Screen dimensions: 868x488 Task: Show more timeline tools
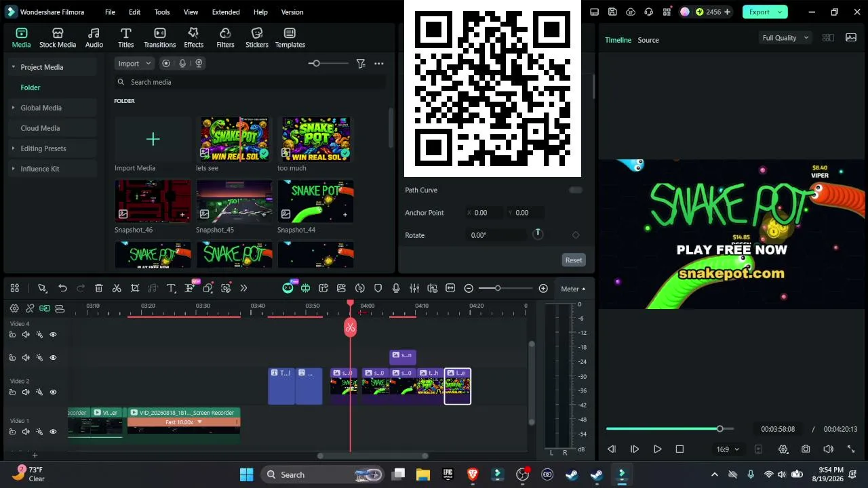243,289
